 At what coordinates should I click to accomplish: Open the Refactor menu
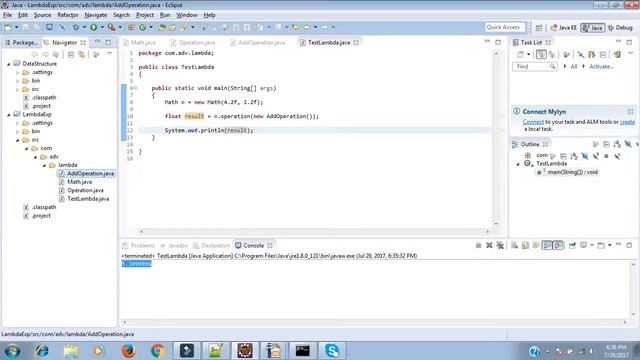tap(67, 15)
